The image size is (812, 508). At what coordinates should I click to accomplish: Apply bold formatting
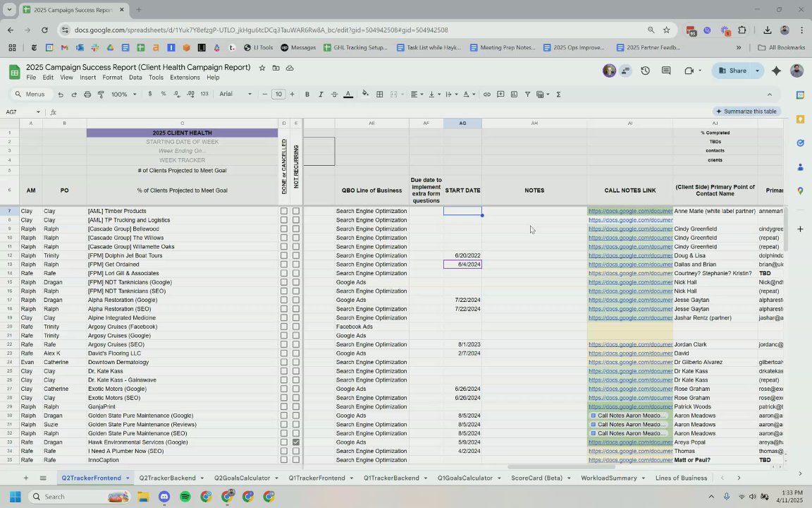(307, 95)
